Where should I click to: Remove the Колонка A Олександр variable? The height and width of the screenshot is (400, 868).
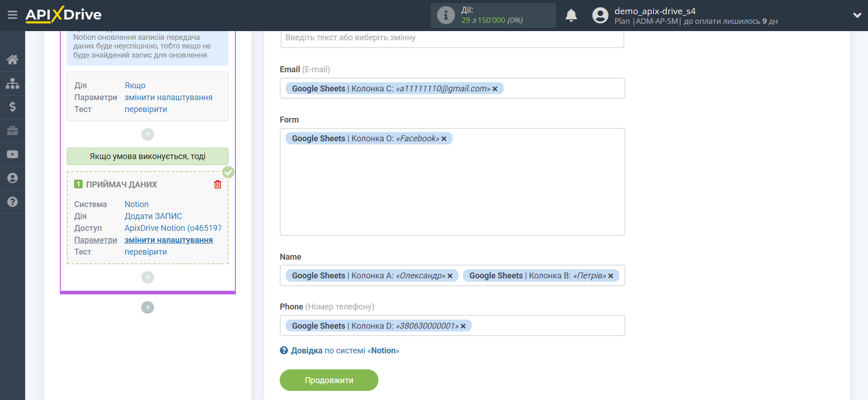click(450, 276)
